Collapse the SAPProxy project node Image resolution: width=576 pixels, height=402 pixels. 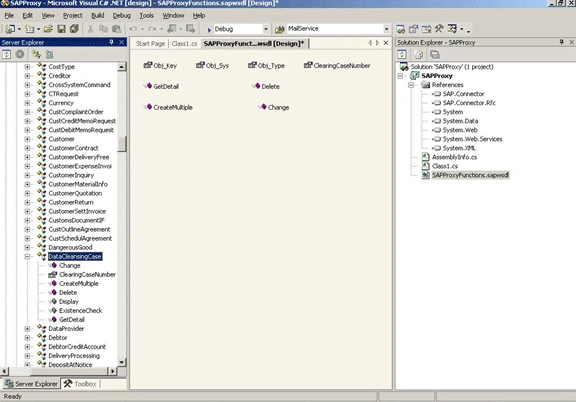400,76
